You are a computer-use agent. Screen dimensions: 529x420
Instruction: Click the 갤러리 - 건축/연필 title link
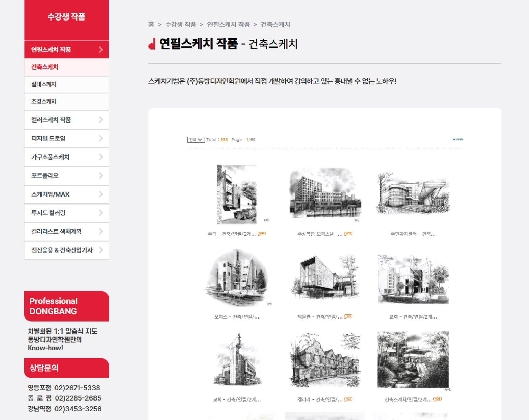point(320,400)
